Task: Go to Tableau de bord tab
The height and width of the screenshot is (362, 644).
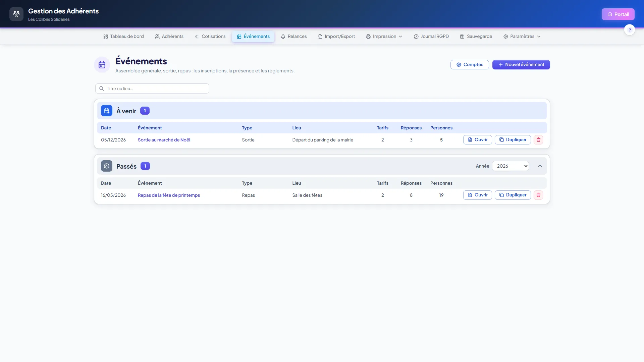Action: pyautogui.click(x=123, y=36)
